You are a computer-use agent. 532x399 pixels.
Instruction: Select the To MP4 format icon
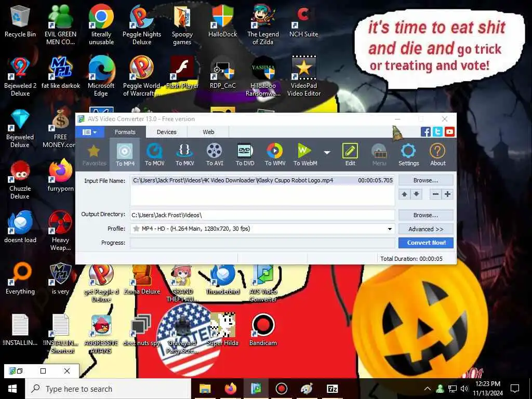click(125, 154)
